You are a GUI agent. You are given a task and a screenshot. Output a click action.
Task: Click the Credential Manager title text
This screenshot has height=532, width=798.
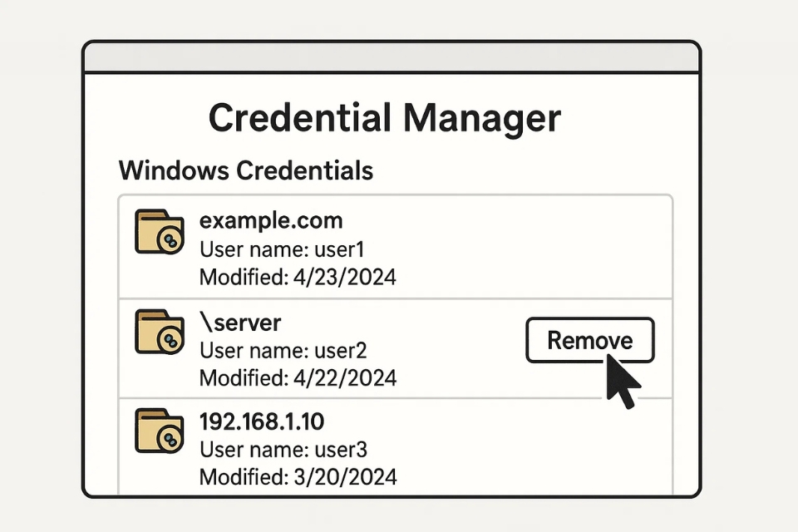(384, 119)
